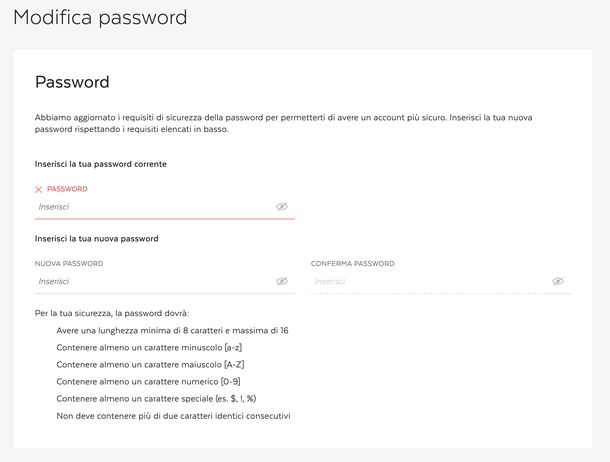Click 'Inserisci la tua nuova password' text
The width and height of the screenshot is (610, 462).
coord(96,238)
